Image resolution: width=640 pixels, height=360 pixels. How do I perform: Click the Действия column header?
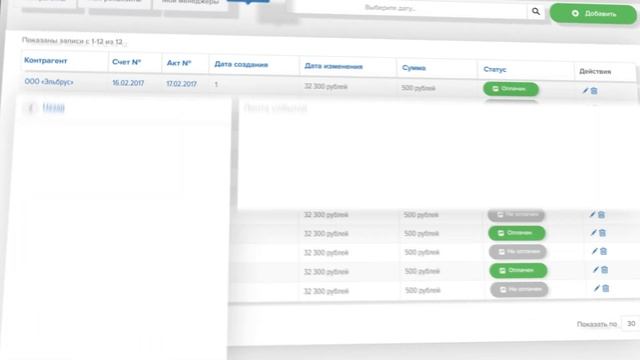[x=595, y=71]
